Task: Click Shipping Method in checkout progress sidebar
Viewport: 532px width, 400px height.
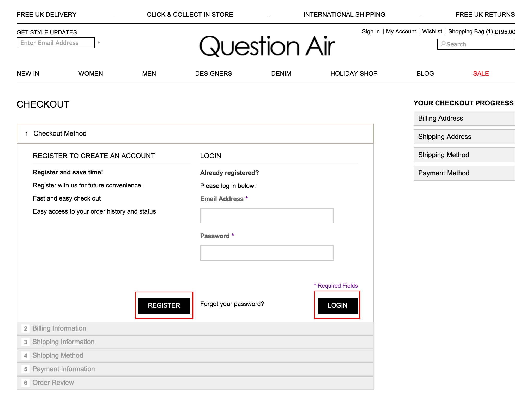Action: click(464, 155)
